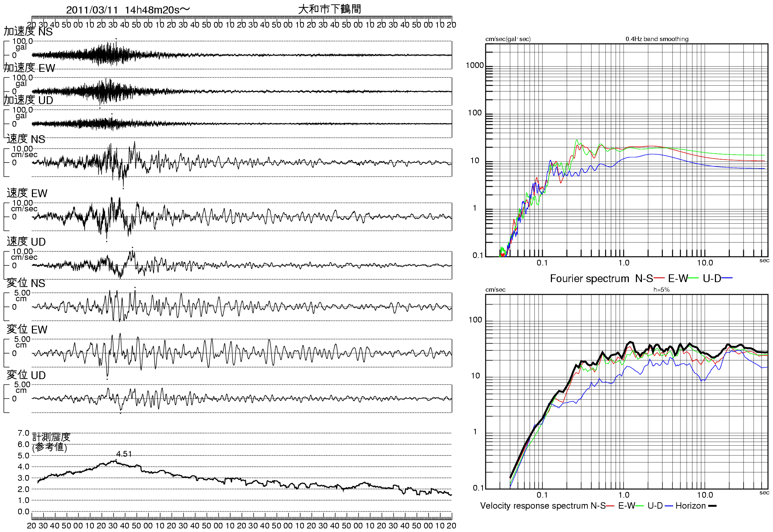Click the red N-S line in velocity response legend
773x532 pixels.
[610, 506]
